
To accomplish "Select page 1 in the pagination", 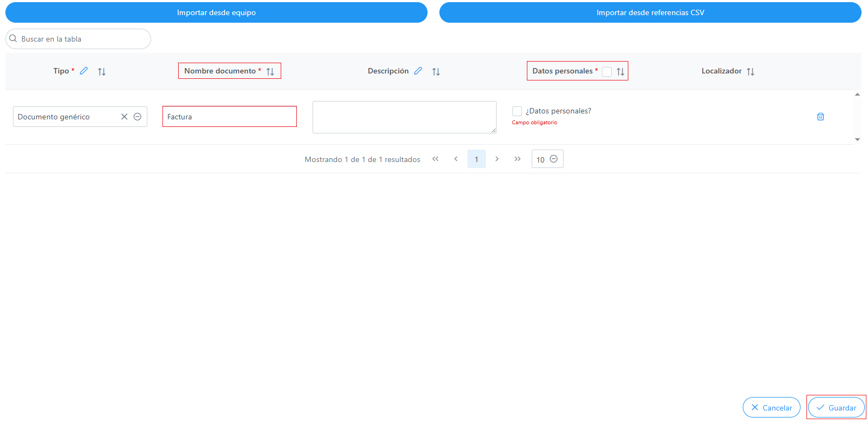I will click(x=477, y=159).
